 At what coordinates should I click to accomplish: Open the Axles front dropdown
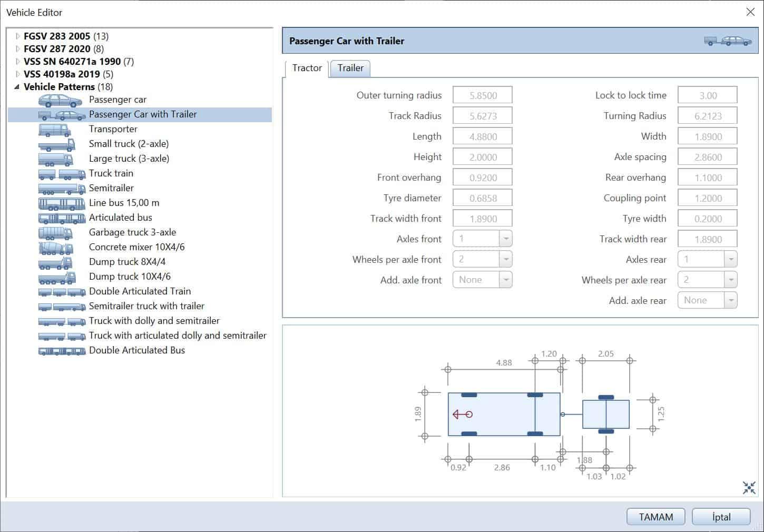coord(505,239)
